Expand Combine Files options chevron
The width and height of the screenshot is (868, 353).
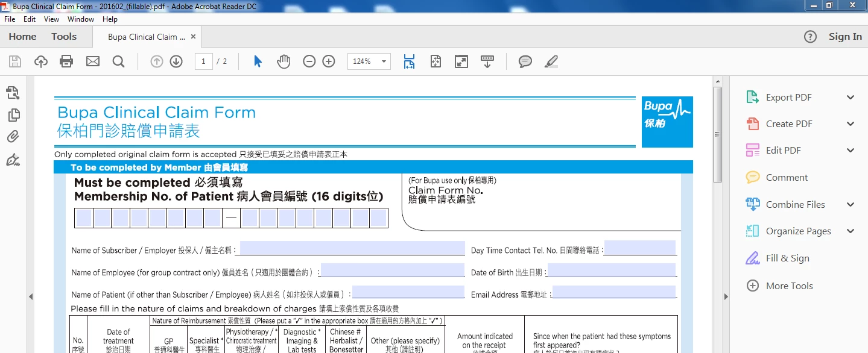[x=851, y=205]
